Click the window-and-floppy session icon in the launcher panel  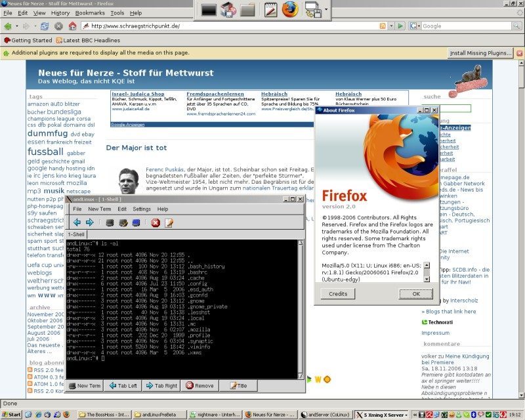(313, 10)
